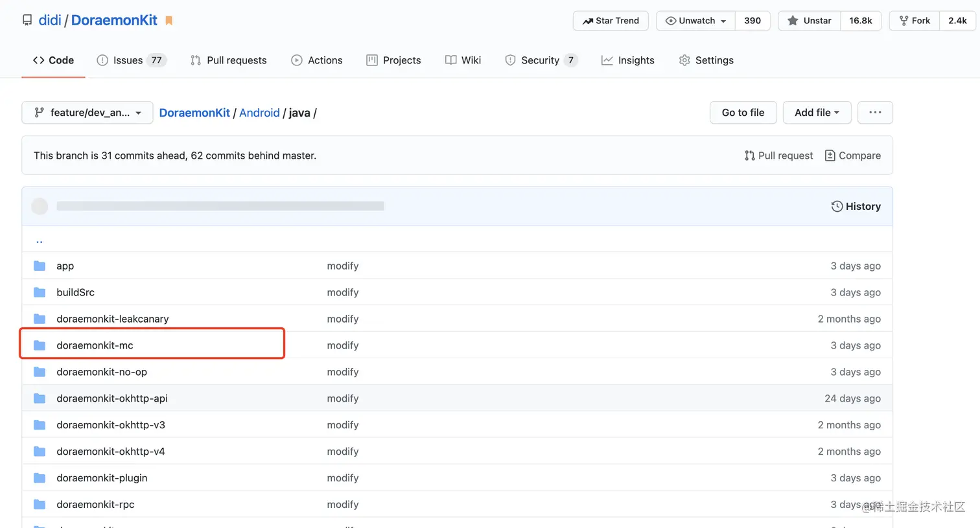980x528 pixels.
Task: Click folder icon beside doraemonkit-okhttp-v4
Action: (40, 452)
